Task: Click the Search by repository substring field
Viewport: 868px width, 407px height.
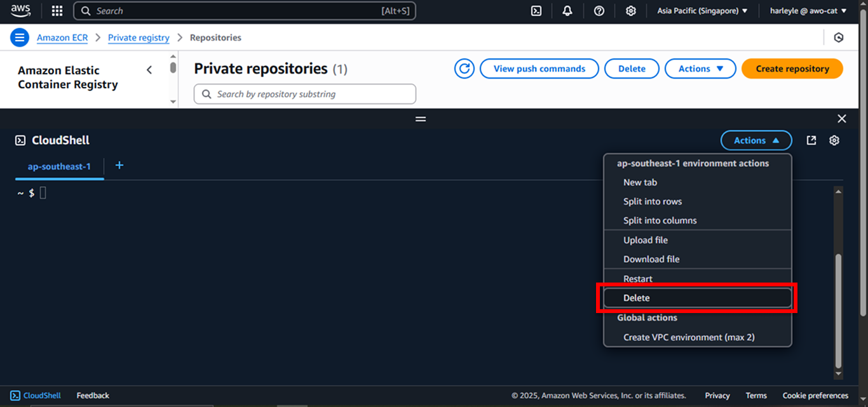Action: [x=305, y=94]
